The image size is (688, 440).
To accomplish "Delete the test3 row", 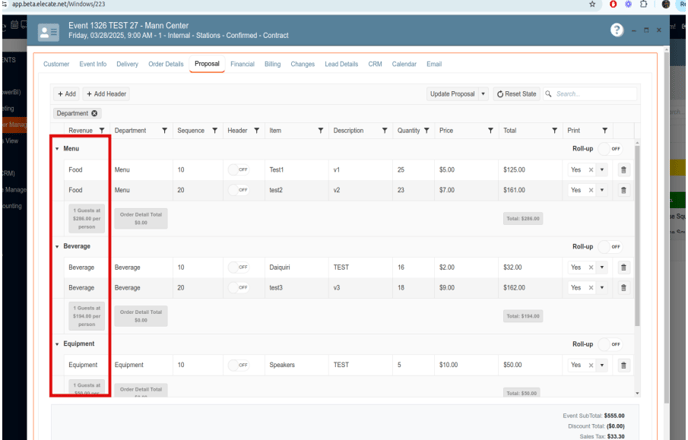I will tap(624, 288).
